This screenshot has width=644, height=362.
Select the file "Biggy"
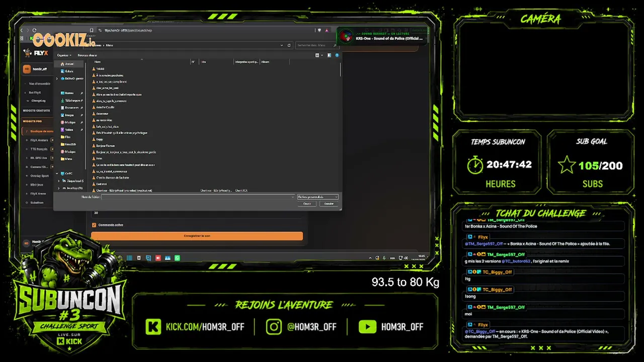click(x=100, y=139)
